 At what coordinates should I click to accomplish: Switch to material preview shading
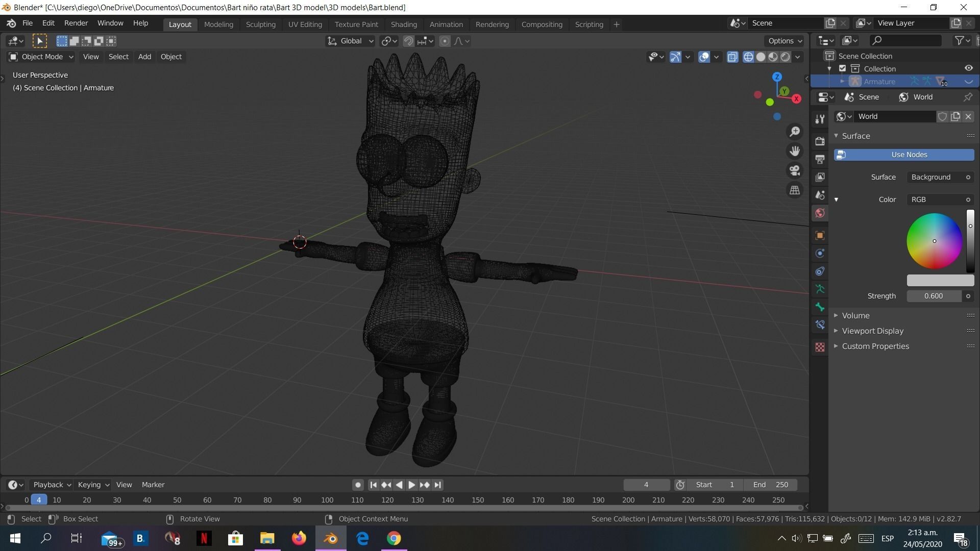tap(773, 57)
